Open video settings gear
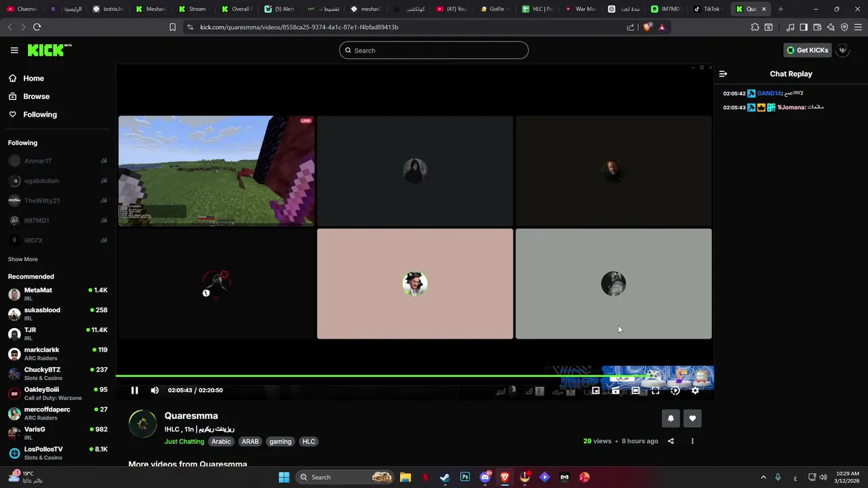This screenshot has height=488, width=868. 695,390
